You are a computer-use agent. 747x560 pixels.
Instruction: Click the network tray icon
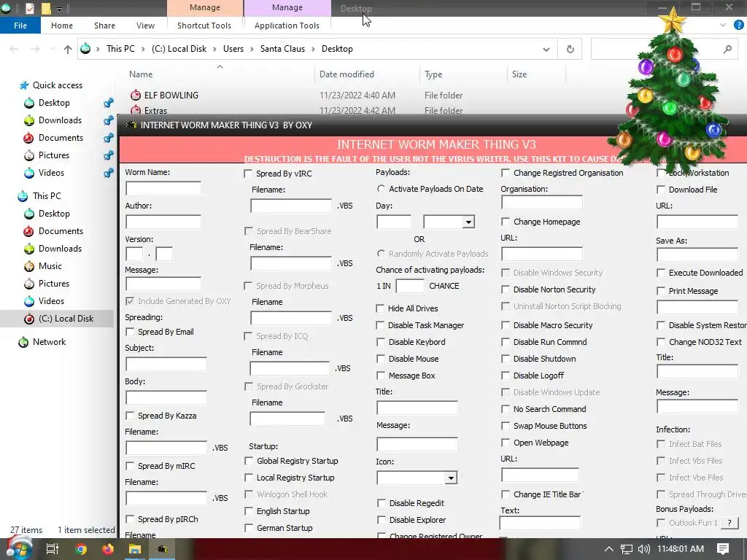[x=627, y=549]
